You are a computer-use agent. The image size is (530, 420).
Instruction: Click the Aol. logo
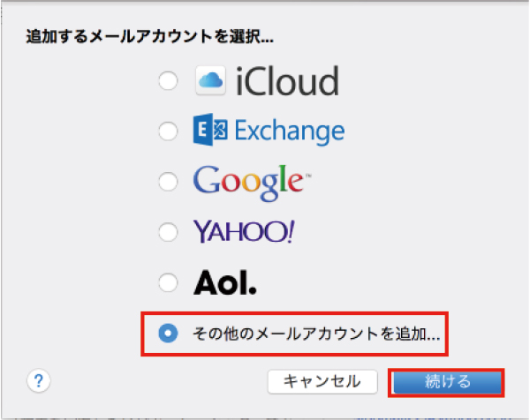coord(224,282)
